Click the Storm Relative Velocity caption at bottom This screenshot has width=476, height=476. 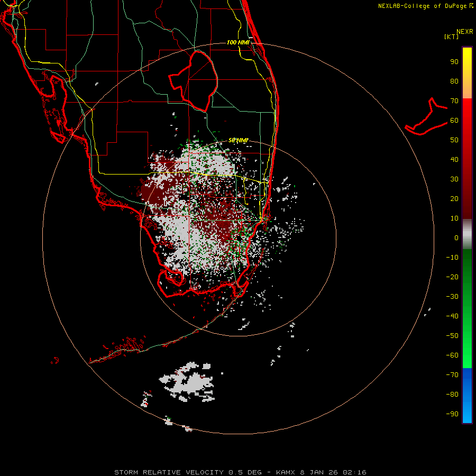(x=240, y=472)
